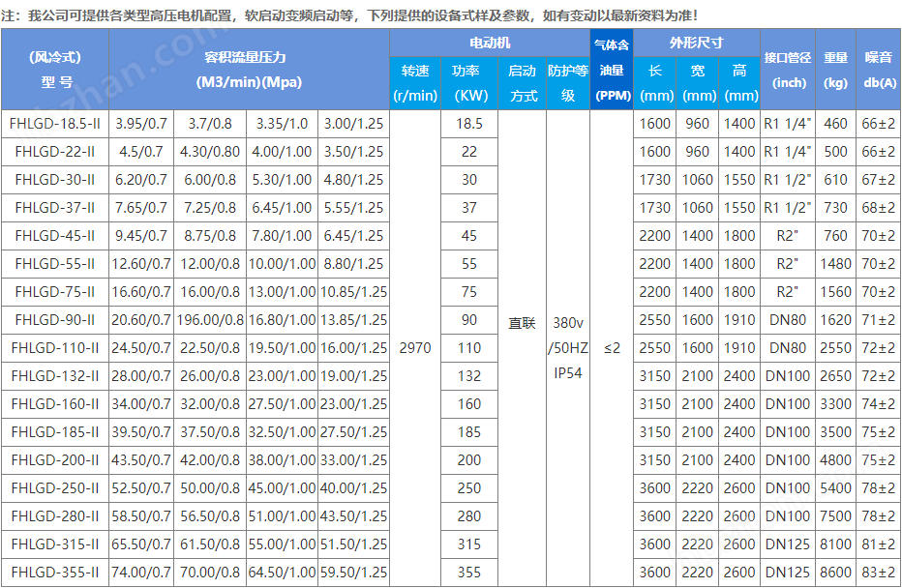902x588 pixels.
Task: Select the 容积流量压力 header cell
Action: point(250,70)
